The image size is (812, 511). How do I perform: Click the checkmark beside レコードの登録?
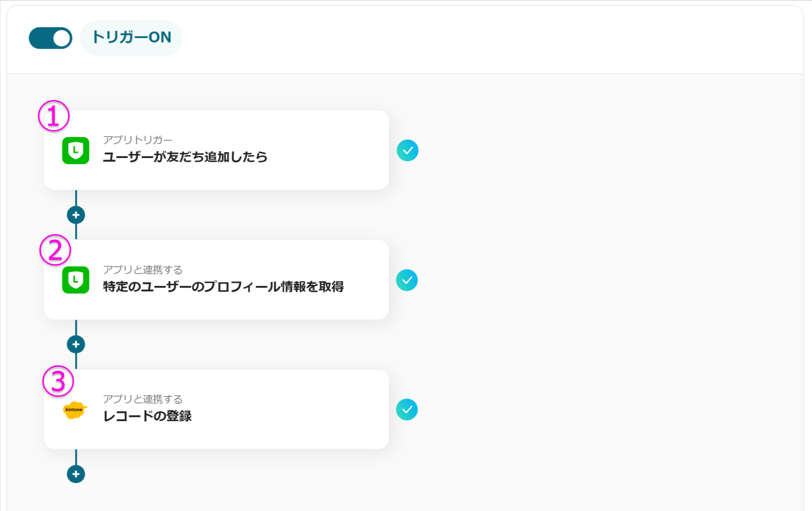click(x=406, y=409)
